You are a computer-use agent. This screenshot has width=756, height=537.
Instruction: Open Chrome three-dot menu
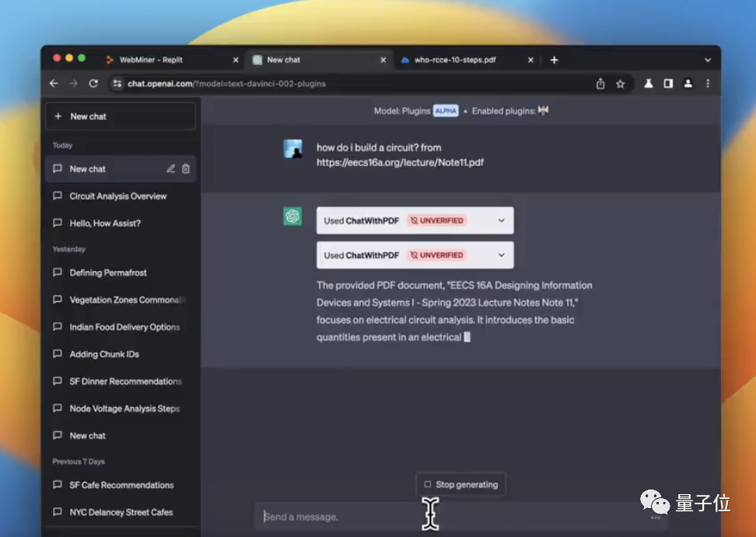pyautogui.click(x=708, y=83)
